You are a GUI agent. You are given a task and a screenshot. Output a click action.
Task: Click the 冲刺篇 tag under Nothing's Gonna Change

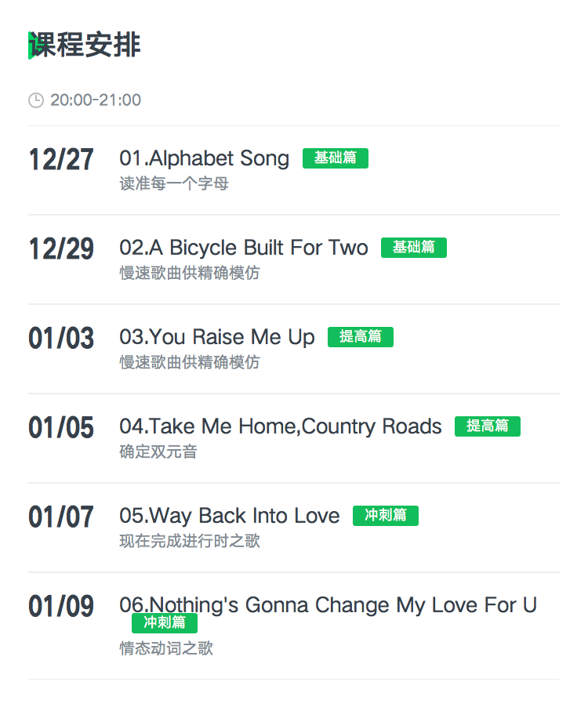pyautogui.click(x=165, y=623)
